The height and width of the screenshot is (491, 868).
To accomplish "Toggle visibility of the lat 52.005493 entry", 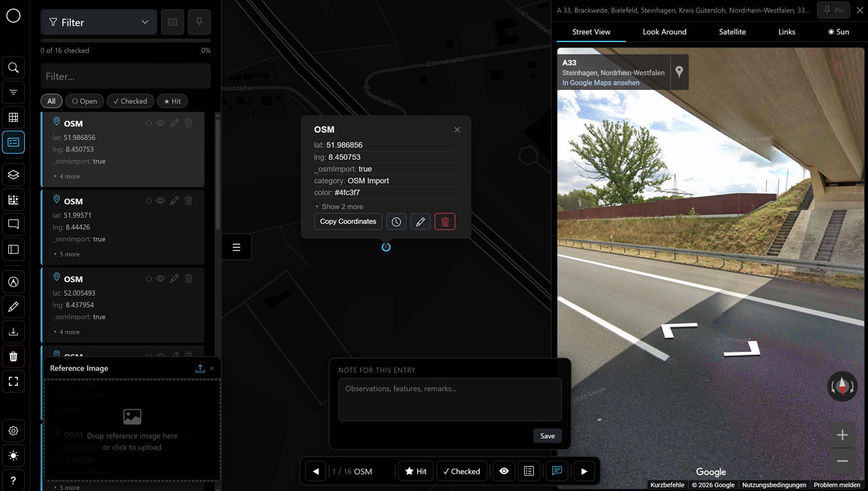I will (160, 279).
